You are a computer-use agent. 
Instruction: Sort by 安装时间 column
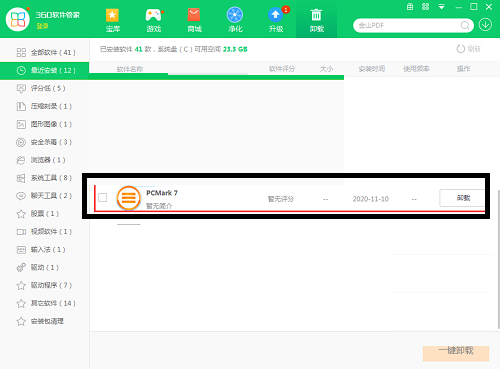point(372,69)
